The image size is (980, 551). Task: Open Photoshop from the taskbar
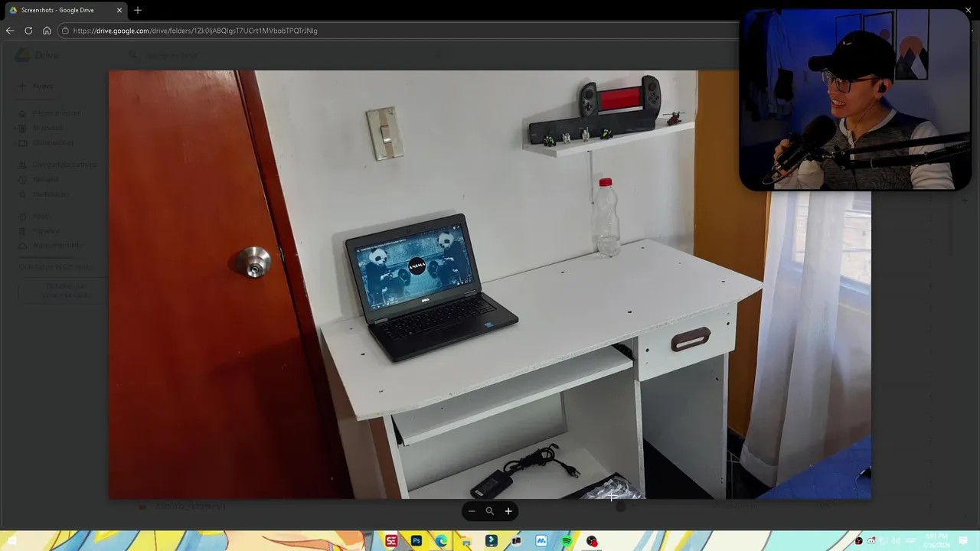(416, 541)
